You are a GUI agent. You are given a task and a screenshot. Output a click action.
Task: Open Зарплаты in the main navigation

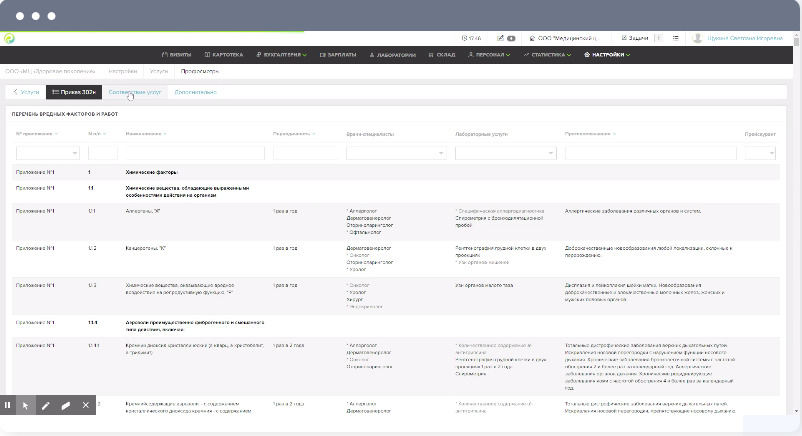[338, 55]
